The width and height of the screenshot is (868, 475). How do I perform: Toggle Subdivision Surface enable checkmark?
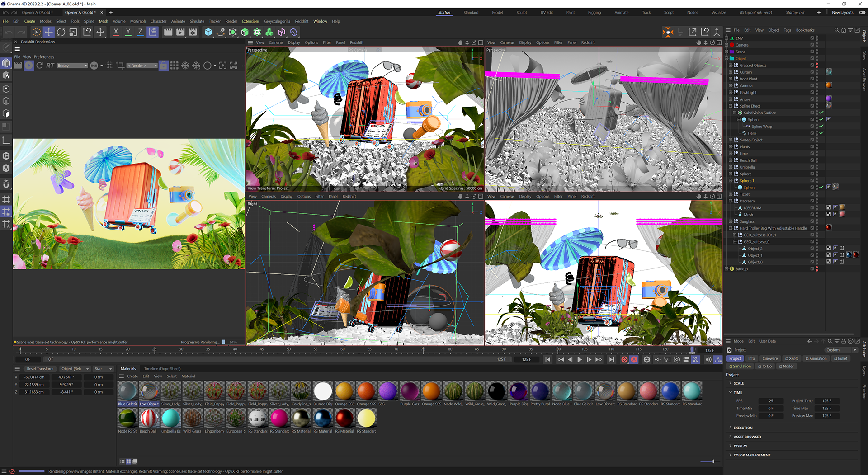click(821, 113)
